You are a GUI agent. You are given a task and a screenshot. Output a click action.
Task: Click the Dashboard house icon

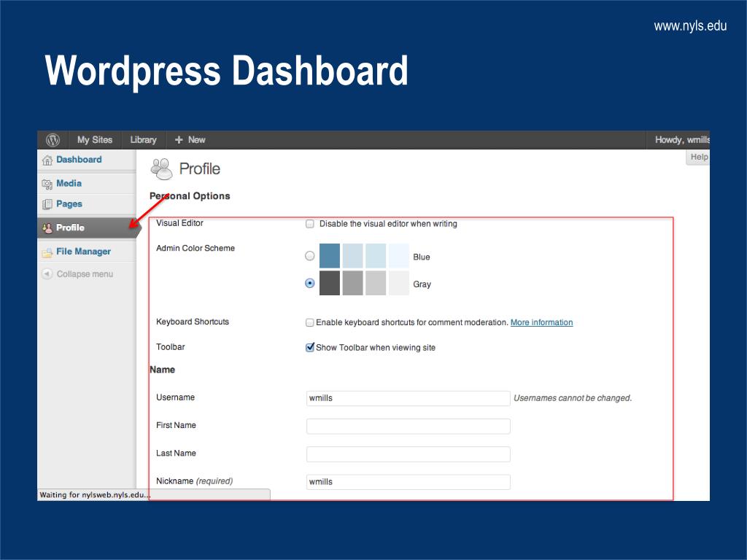pos(47,160)
